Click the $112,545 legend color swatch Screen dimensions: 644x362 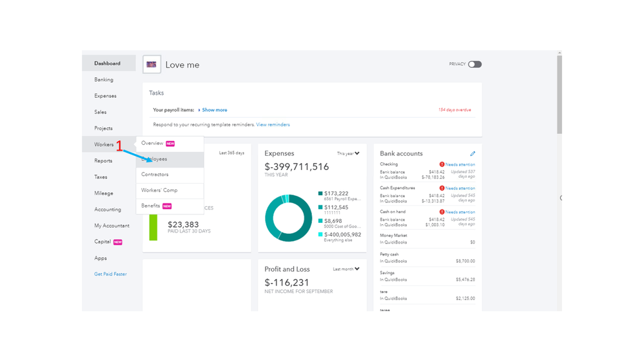[320, 207]
